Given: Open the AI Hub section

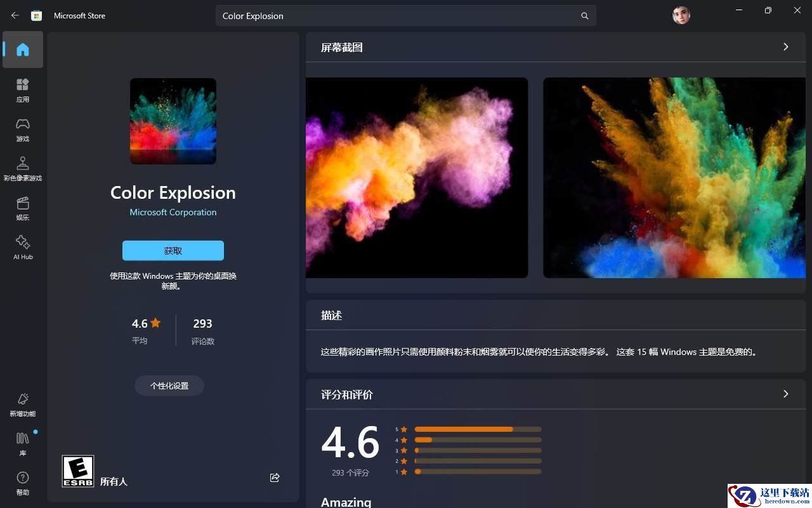Looking at the screenshot, I should [23, 248].
